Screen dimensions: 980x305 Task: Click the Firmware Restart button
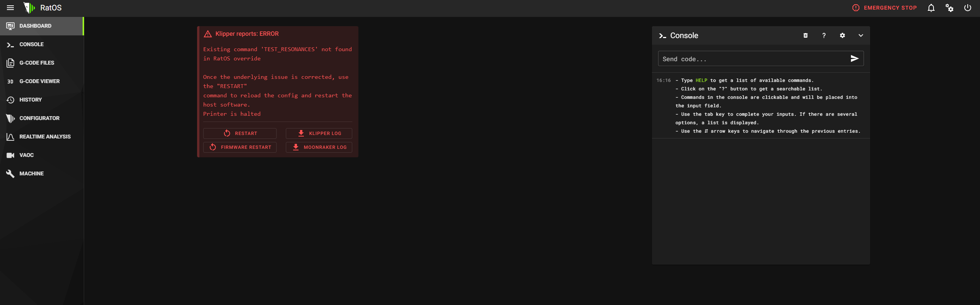pos(240,147)
